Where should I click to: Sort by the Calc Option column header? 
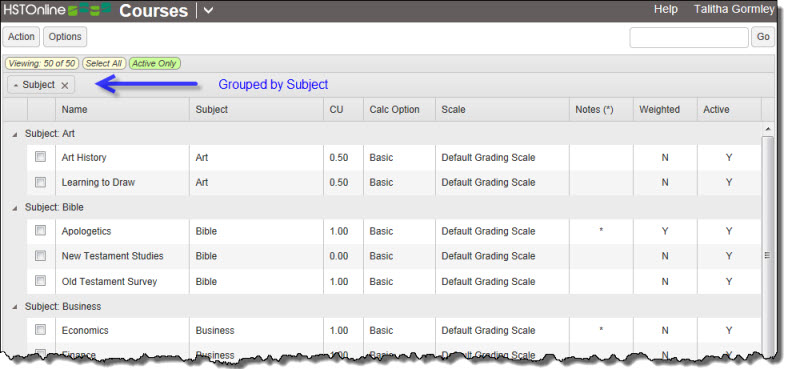(400, 110)
